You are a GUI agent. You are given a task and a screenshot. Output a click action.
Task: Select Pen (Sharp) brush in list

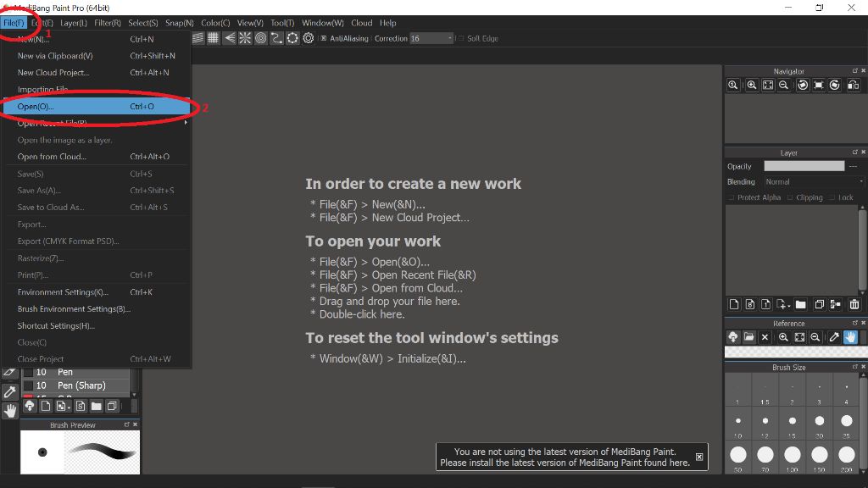[x=75, y=385]
